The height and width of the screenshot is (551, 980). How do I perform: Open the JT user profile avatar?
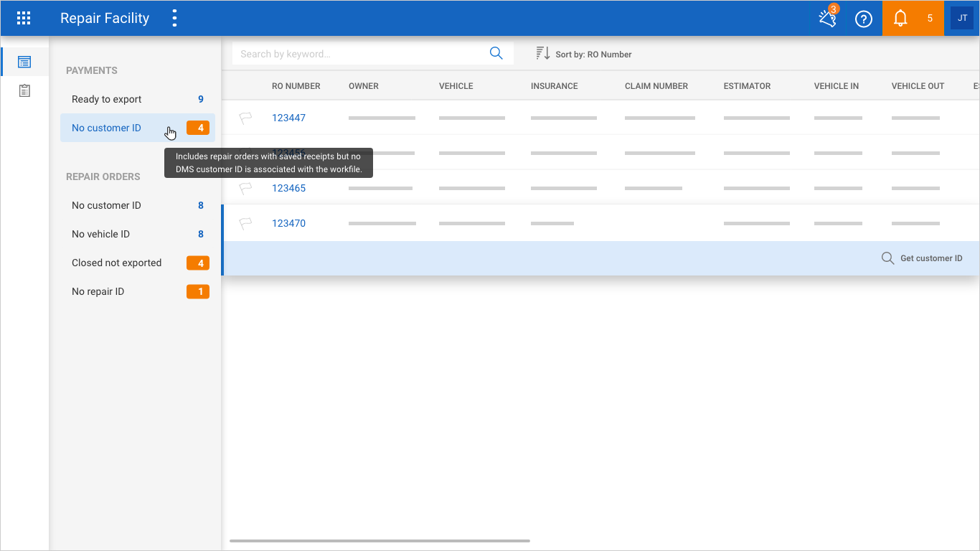pyautogui.click(x=962, y=19)
